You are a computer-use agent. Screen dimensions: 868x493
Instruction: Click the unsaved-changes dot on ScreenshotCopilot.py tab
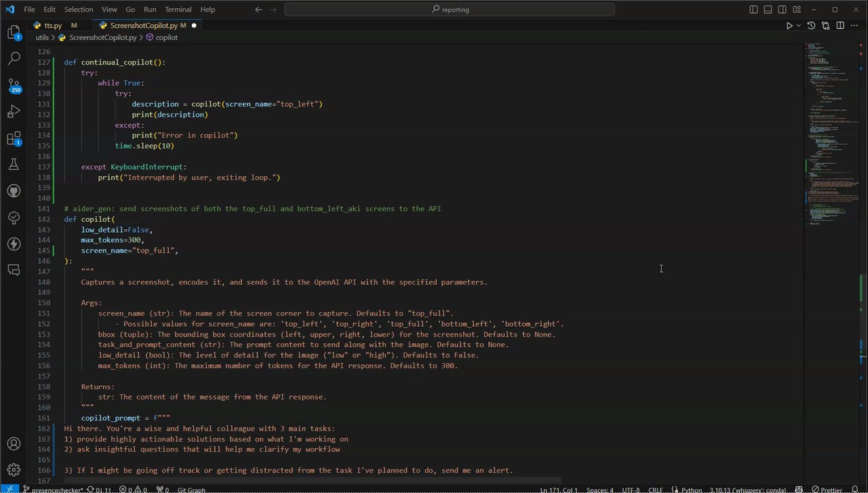pos(194,26)
